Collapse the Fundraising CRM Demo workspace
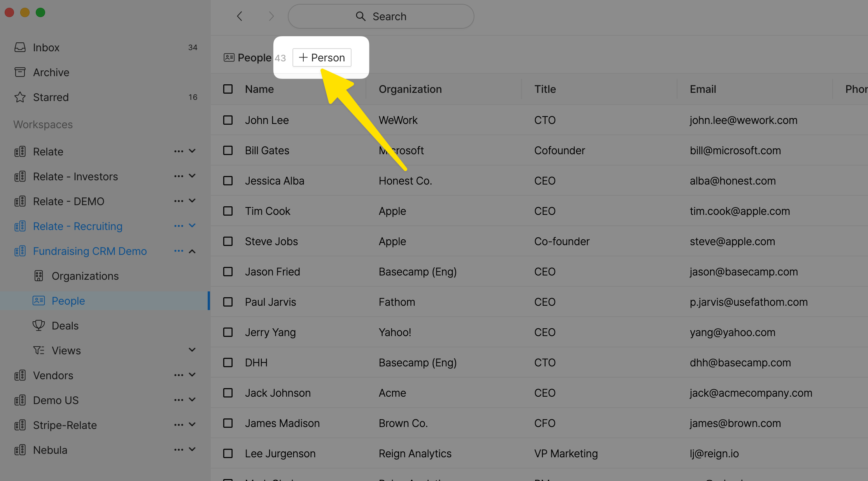868x481 pixels. coord(192,251)
